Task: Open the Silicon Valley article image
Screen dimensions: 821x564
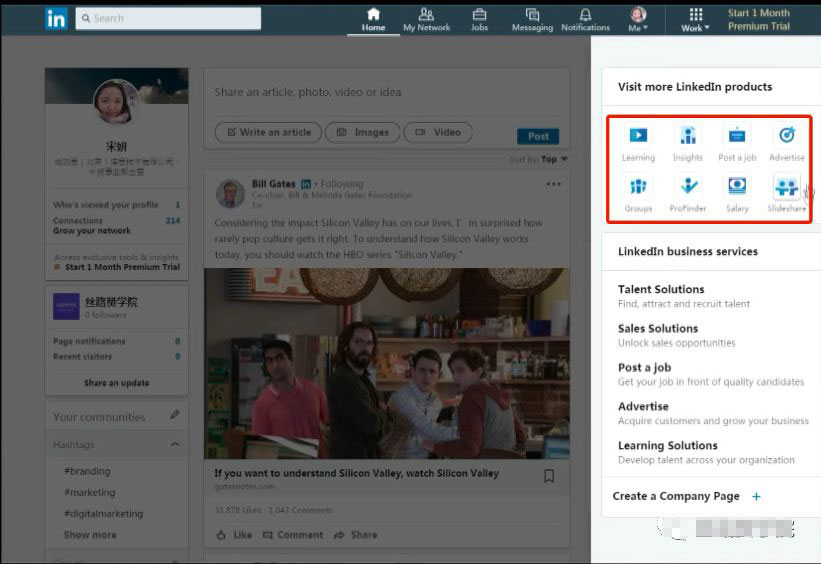Action: (386, 363)
